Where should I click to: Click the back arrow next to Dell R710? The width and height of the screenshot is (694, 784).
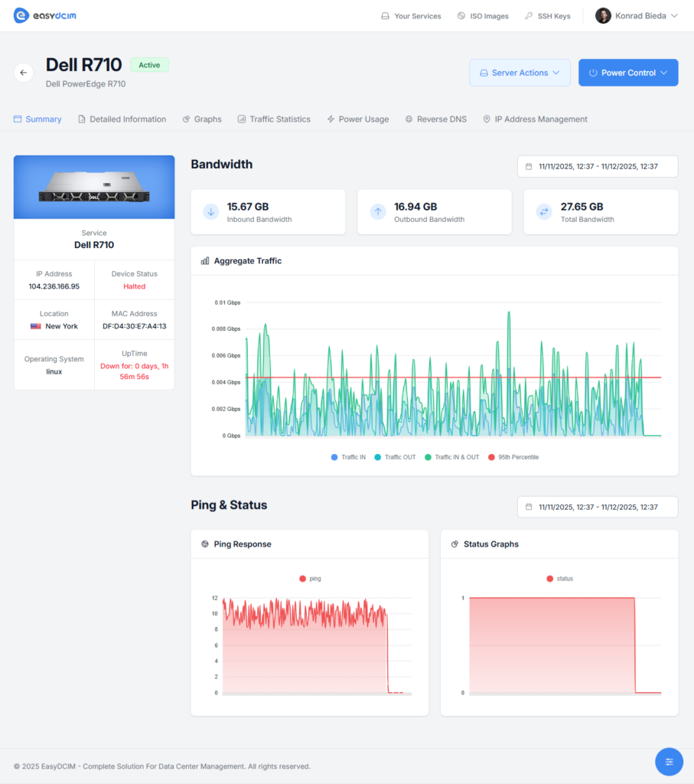pos(23,72)
